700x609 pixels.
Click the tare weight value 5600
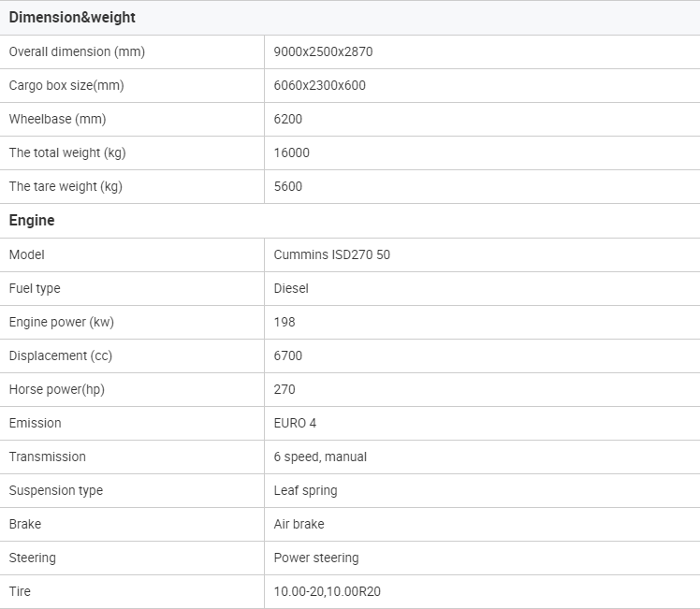point(287,186)
